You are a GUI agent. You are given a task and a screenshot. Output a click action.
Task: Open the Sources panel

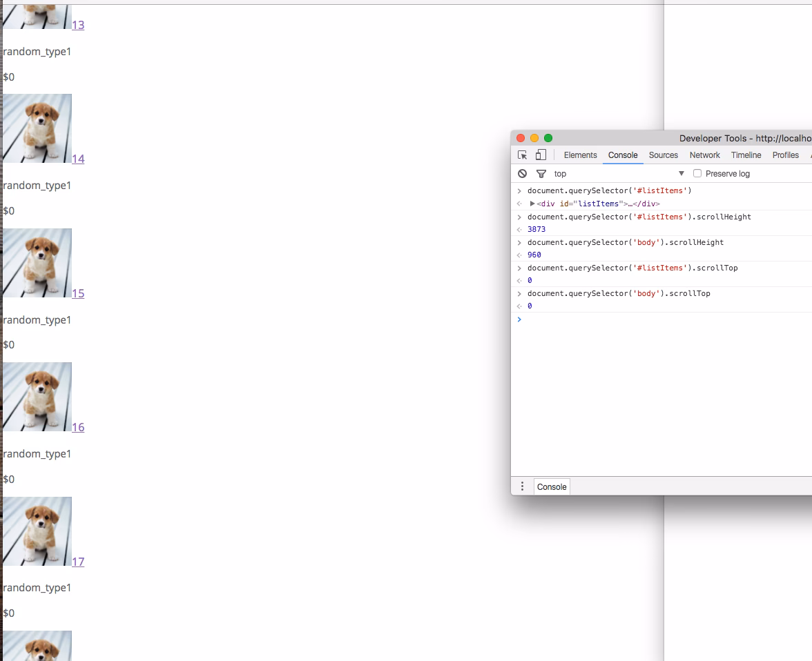pyautogui.click(x=663, y=155)
